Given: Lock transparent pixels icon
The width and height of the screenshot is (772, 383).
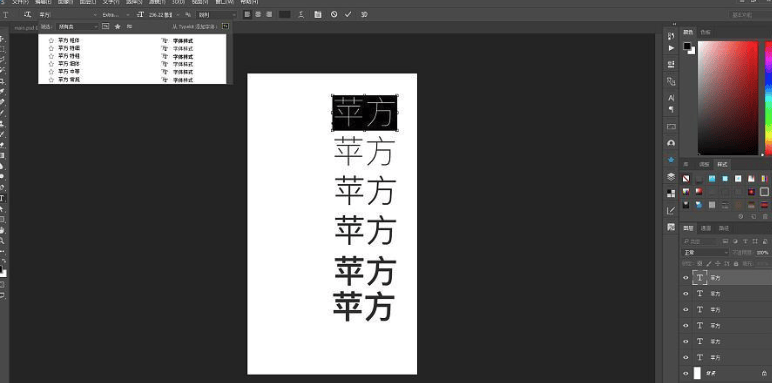Looking at the screenshot, I should [701, 263].
